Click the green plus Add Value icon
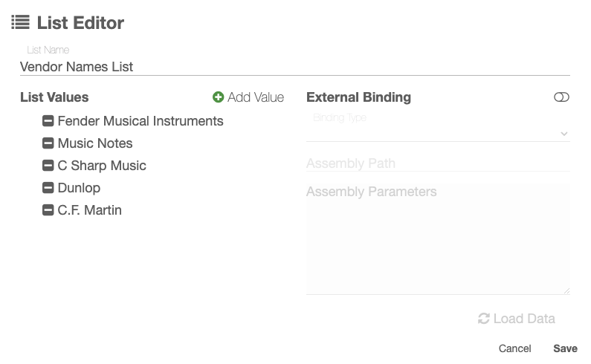Screen dimensions: 591x364 click(x=219, y=97)
